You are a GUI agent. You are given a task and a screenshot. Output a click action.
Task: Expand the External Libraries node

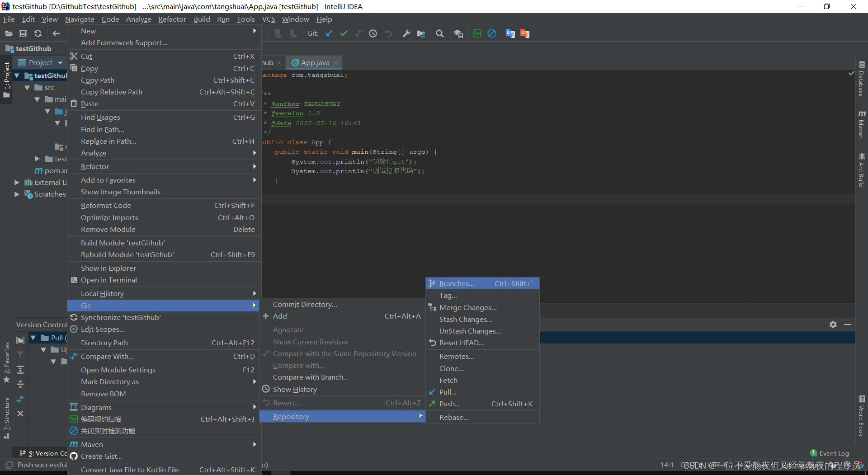coord(17,182)
